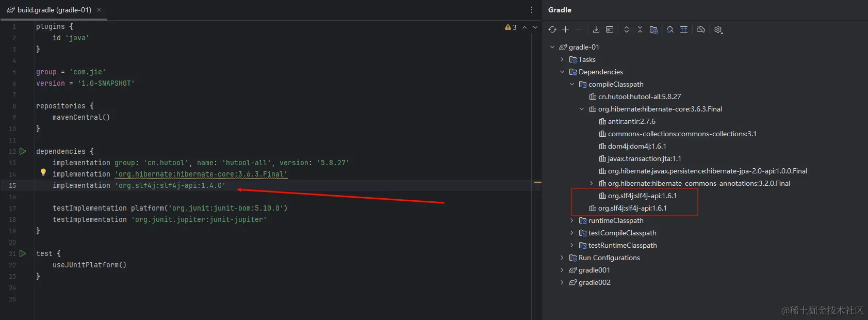Select dom4j:dom4j:1.6.1 dependency row
Image resolution: width=868 pixels, height=320 pixels.
pos(637,146)
